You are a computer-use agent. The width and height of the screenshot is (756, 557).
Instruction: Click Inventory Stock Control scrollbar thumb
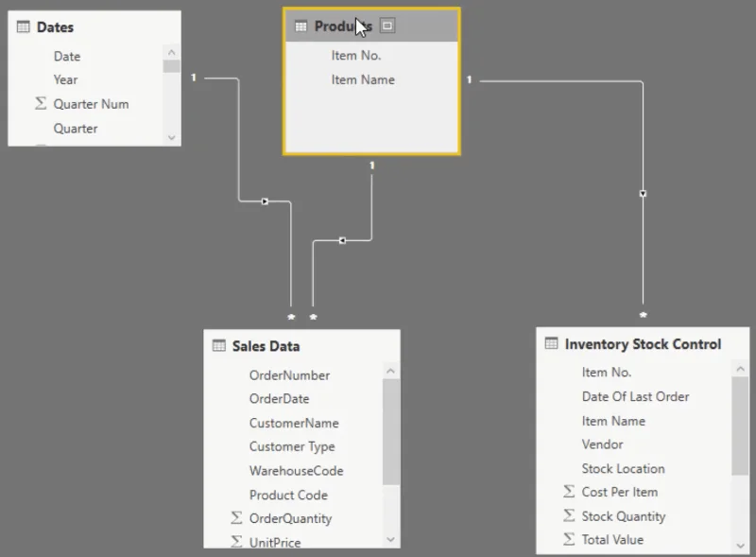coord(741,426)
